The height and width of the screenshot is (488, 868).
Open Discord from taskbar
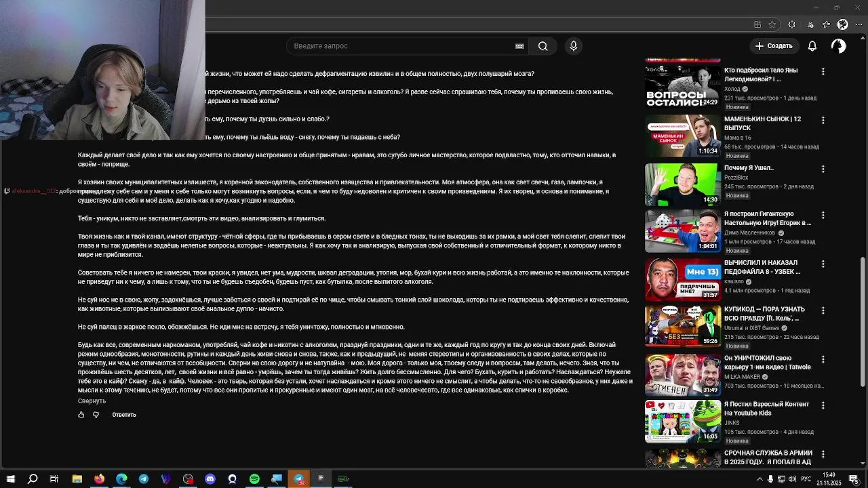click(210, 479)
